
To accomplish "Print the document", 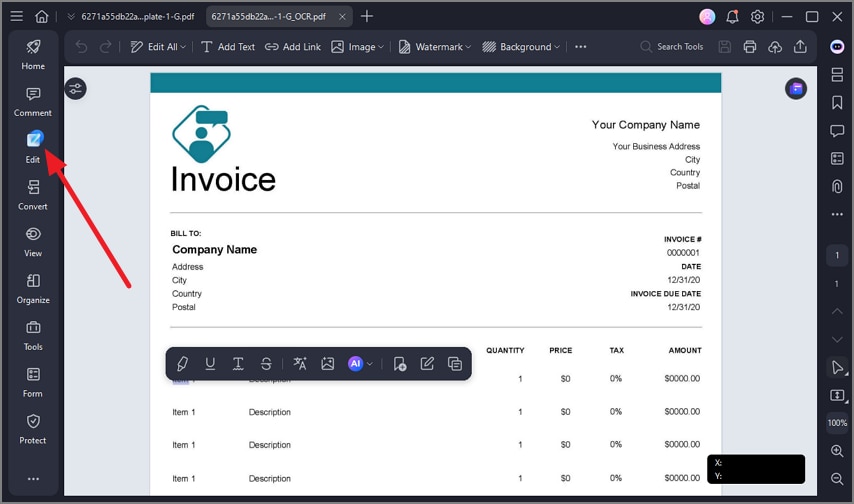I will click(750, 47).
